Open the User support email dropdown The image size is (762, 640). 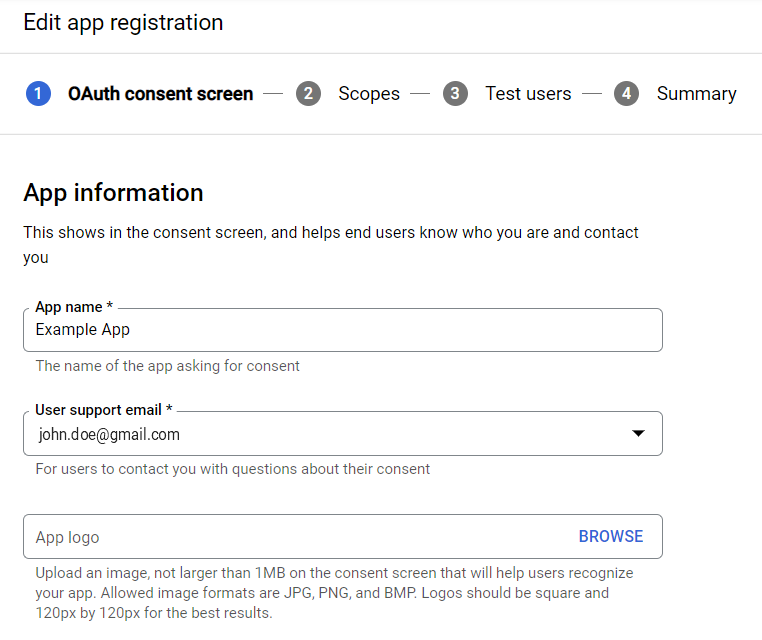[x=343, y=433]
